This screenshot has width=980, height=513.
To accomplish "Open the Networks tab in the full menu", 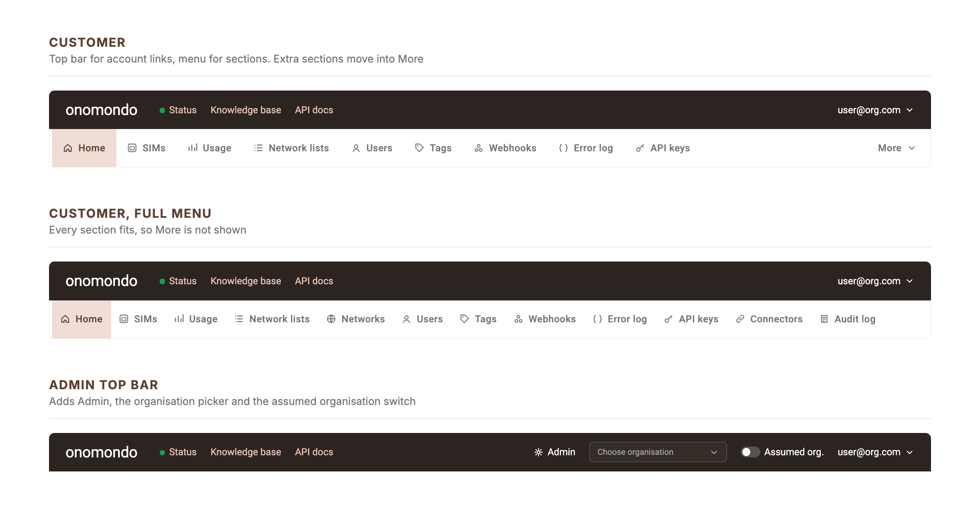I will click(x=356, y=319).
